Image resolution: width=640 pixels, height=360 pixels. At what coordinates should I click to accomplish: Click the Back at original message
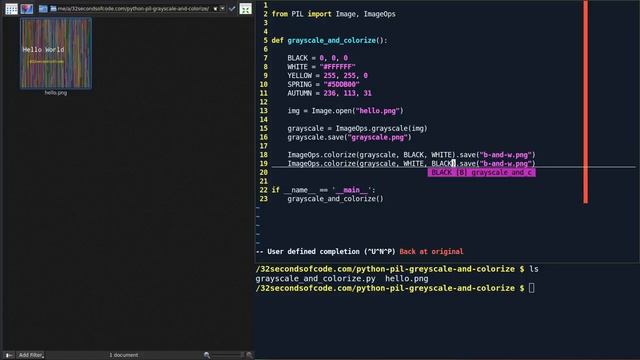point(431,252)
